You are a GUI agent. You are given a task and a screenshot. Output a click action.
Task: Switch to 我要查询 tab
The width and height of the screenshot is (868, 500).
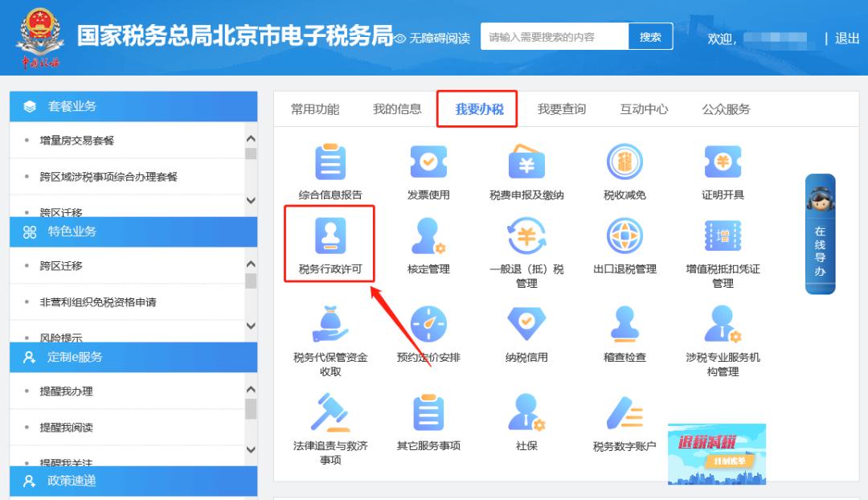click(x=561, y=109)
